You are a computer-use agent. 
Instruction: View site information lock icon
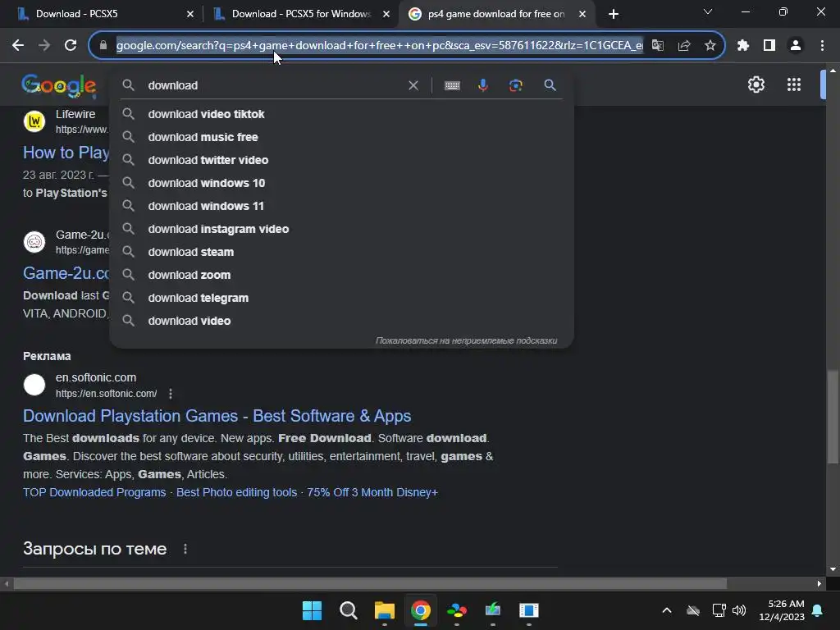[103, 46]
